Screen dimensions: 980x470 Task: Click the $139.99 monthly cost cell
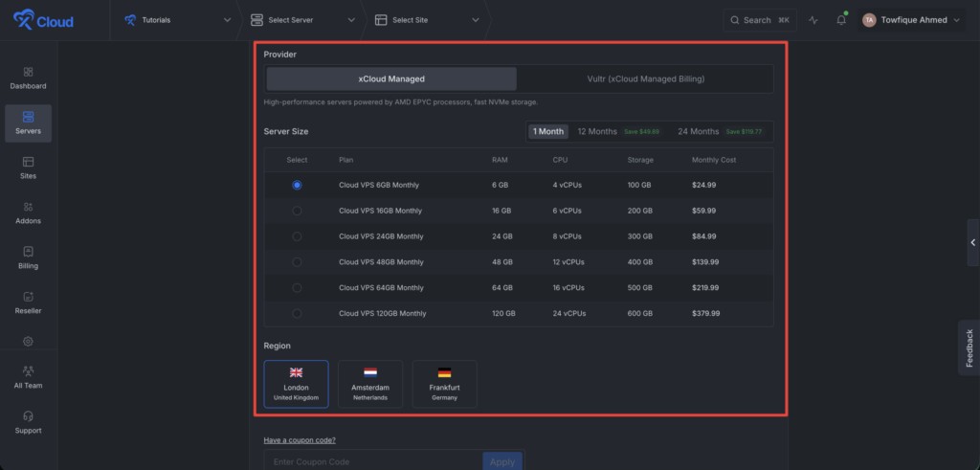(705, 262)
